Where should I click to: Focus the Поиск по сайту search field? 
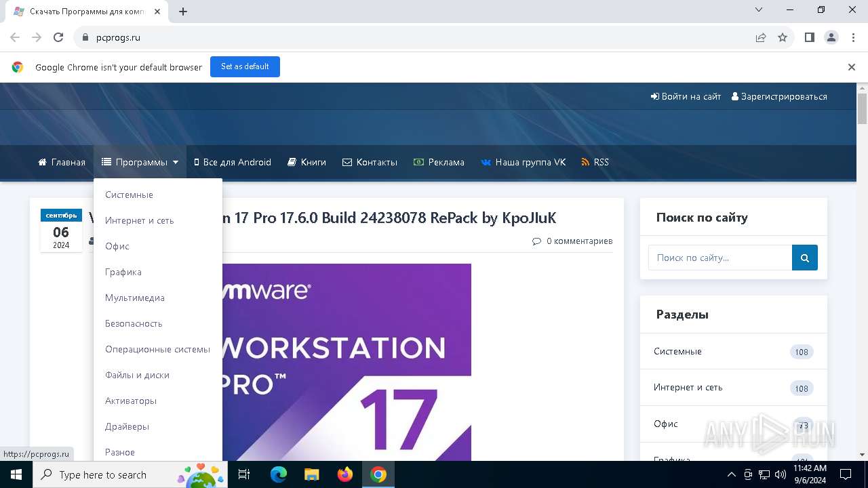pyautogui.click(x=720, y=258)
